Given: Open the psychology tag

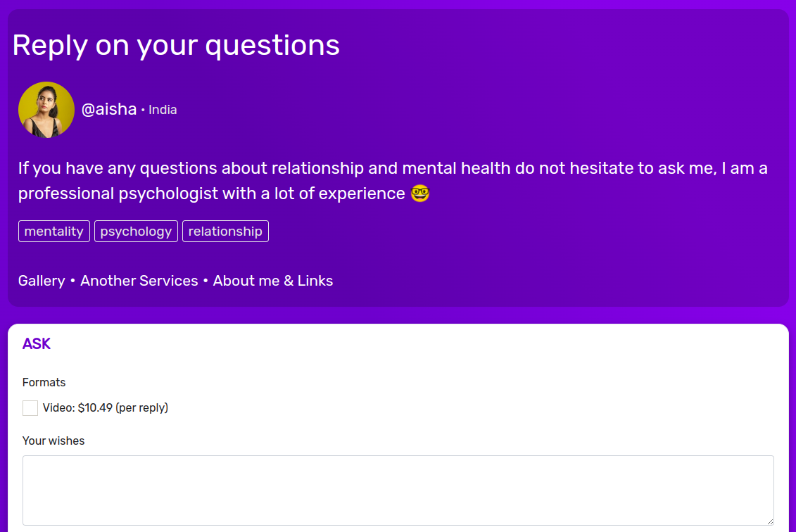Looking at the screenshot, I should tap(136, 232).
